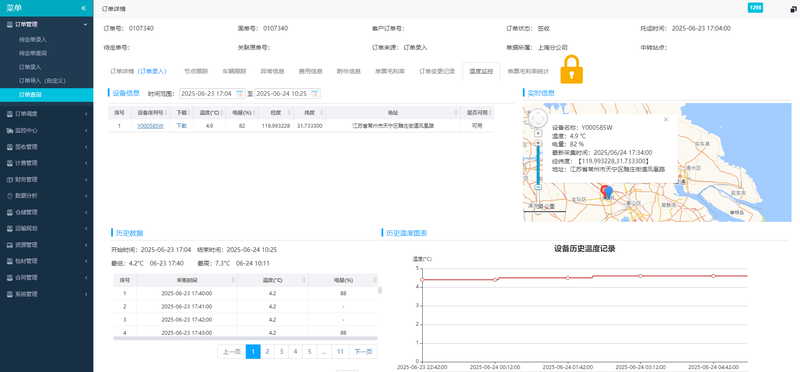Click the longitude value 119.993228 in device table

click(x=276, y=126)
